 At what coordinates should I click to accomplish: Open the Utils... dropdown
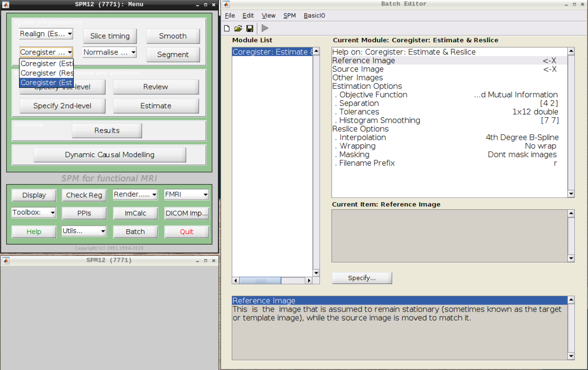point(84,231)
